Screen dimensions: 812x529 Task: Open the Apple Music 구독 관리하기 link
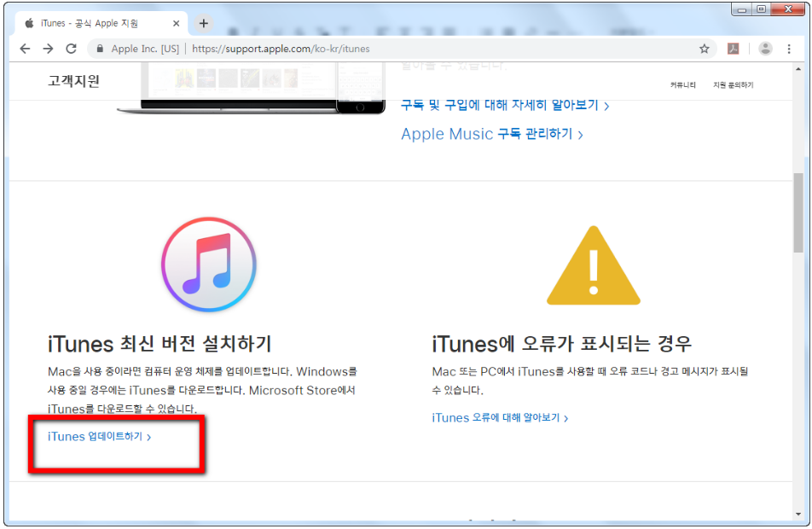492,134
